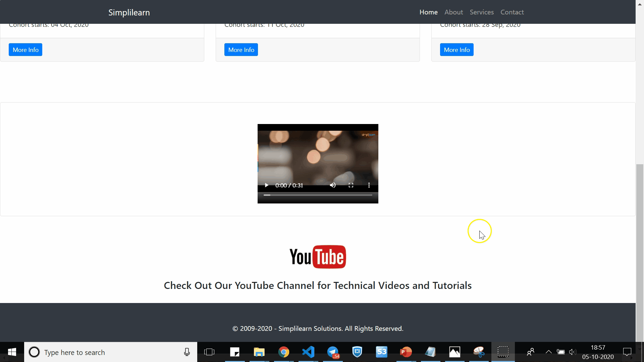The image size is (644, 362).
Task: Click More Info for 11 Oct cohort
Action: (x=241, y=50)
